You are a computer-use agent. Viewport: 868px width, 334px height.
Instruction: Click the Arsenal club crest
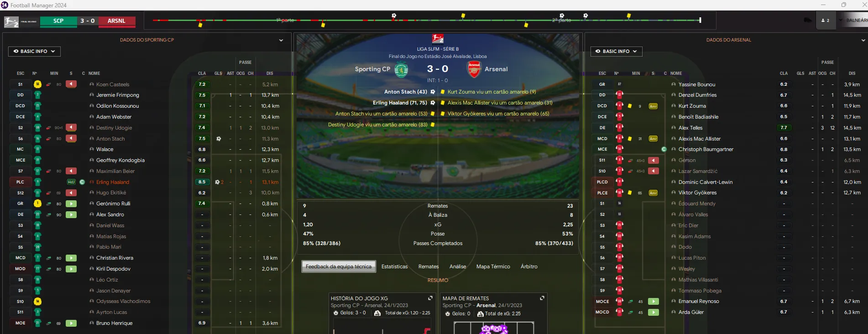point(474,69)
